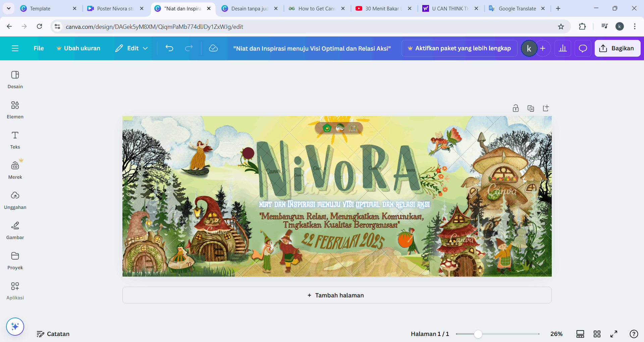
Task: Click the Canva AI sparkle icon
Action: [x=15, y=326]
